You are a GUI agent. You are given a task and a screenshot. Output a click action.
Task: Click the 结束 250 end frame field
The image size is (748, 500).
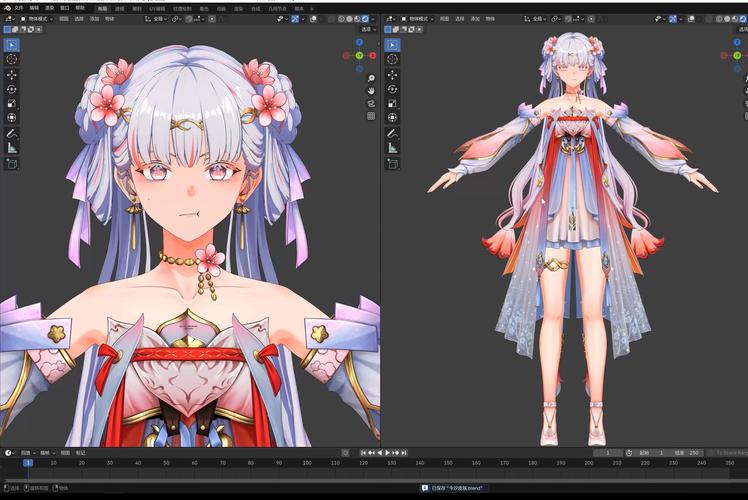686,453
